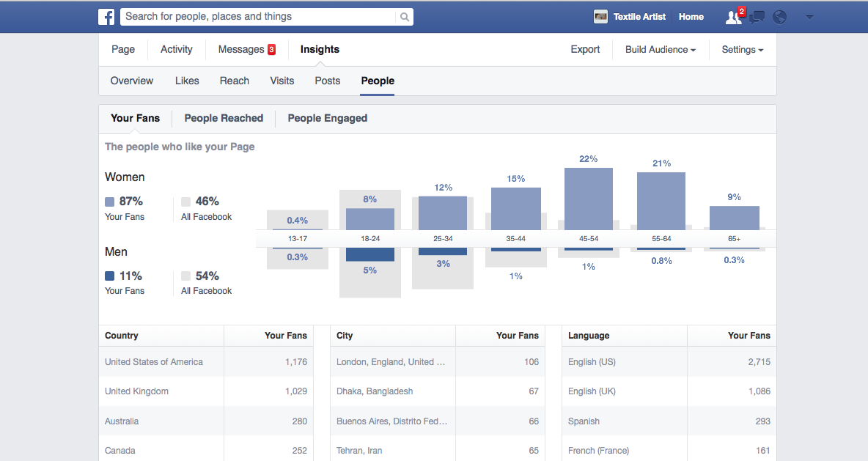Open the globe notifications icon
This screenshot has width=868, height=461.
pyautogui.click(x=779, y=17)
